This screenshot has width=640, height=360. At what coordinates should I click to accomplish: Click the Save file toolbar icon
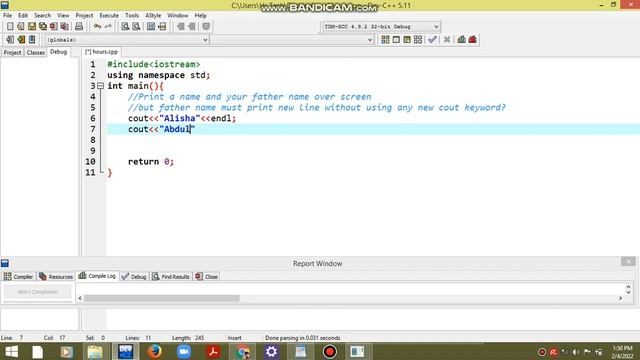click(32, 27)
